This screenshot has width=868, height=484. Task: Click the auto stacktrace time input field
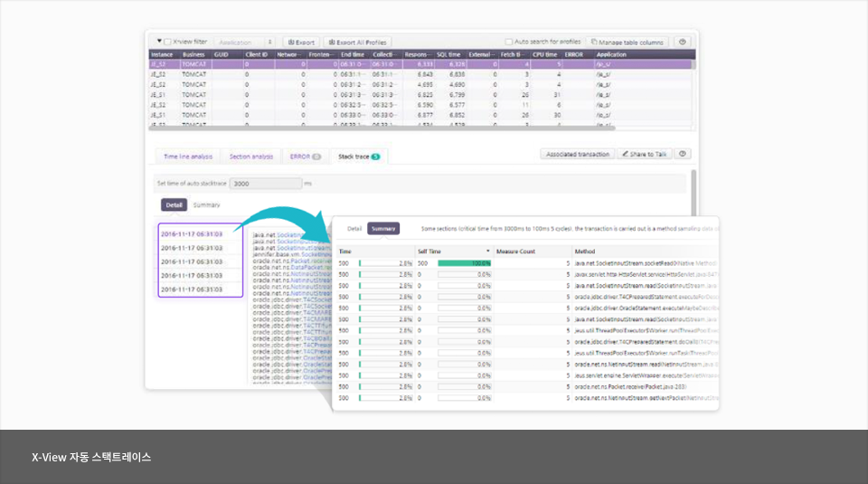click(x=264, y=183)
